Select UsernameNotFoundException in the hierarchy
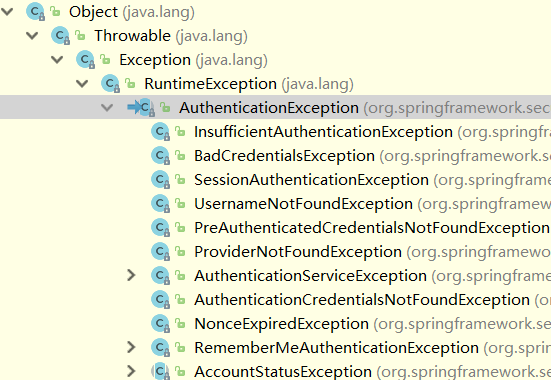551x380 pixels. [x=303, y=204]
